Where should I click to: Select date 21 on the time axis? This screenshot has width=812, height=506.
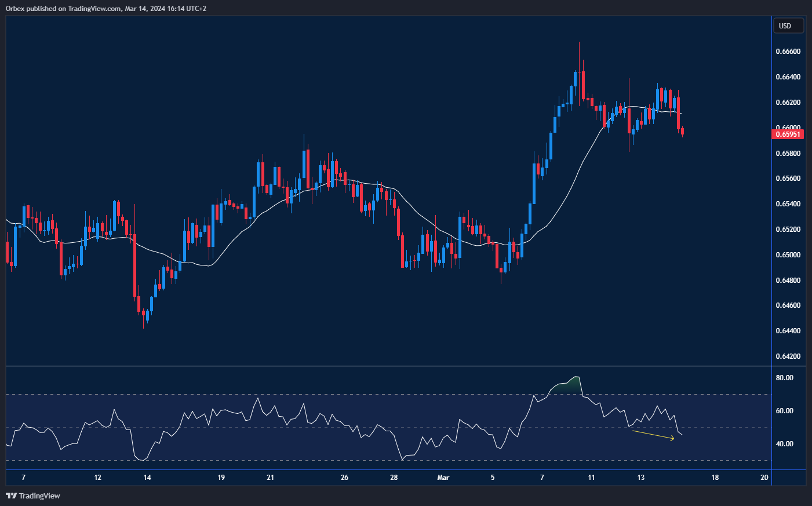coord(270,478)
